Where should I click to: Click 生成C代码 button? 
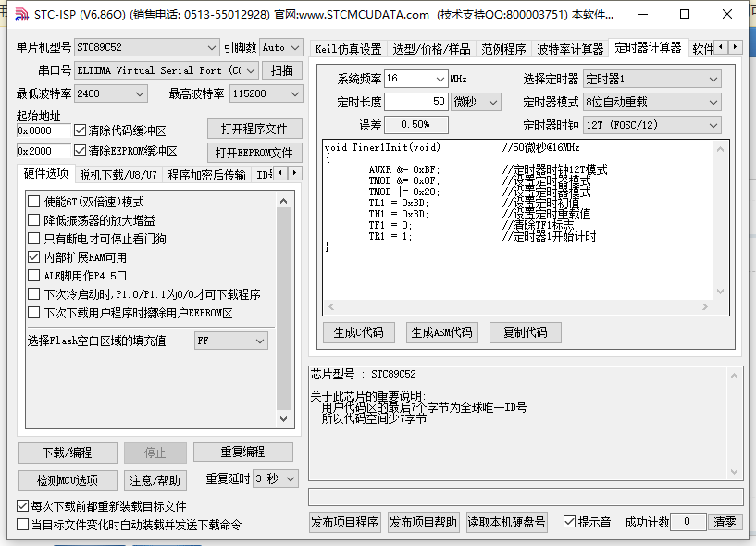click(x=359, y=332)
